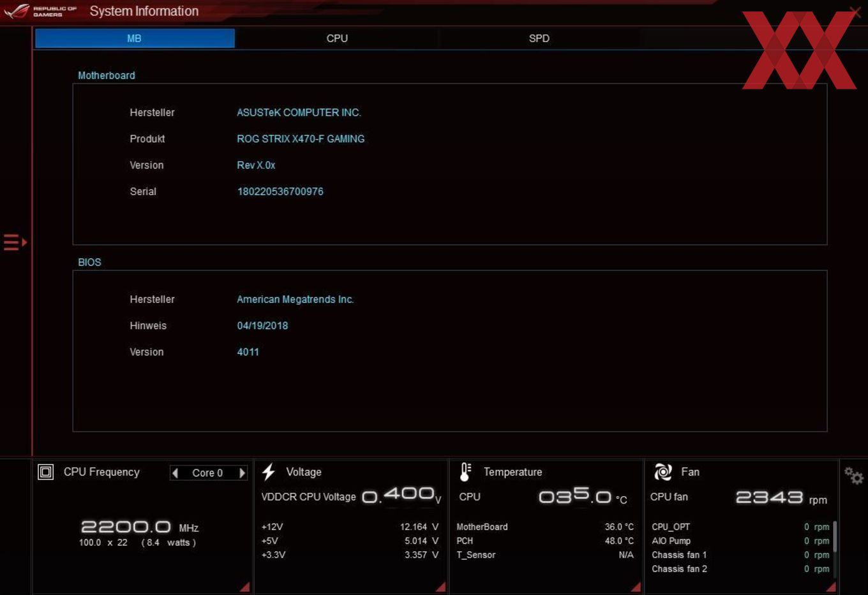Image resolution: width=868 pixels, height=595 pixels.
Task: Click the VDDCR CPU Voltage label
Action: pos(308,497)
